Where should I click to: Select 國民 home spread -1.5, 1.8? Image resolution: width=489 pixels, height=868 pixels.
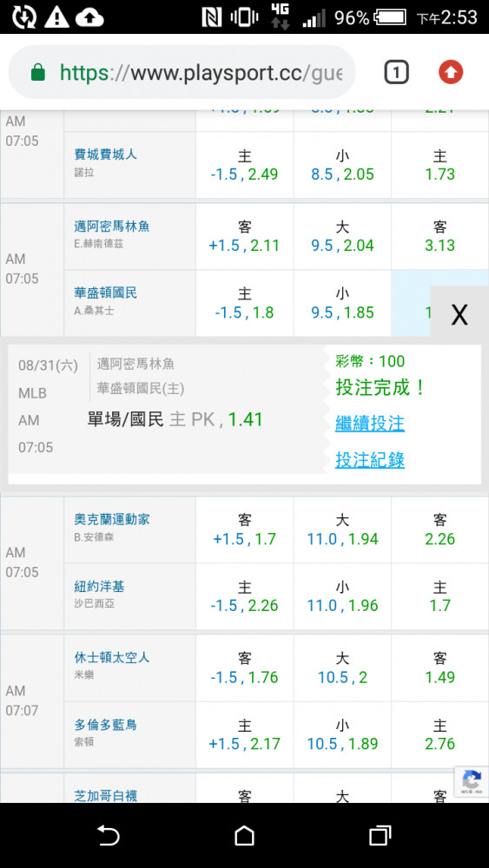245,303
